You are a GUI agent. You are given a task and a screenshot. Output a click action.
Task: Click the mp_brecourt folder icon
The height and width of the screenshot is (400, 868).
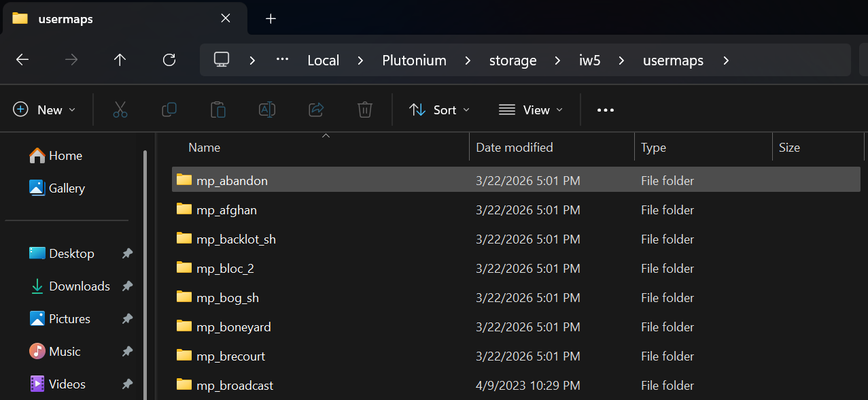[184, 355]
